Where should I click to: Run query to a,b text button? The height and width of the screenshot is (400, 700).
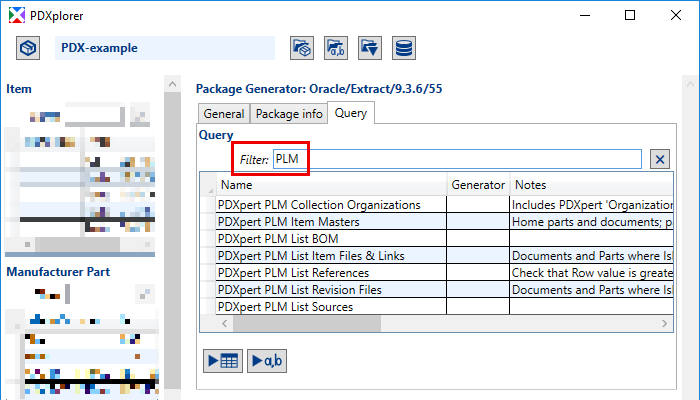coord(267,361)
